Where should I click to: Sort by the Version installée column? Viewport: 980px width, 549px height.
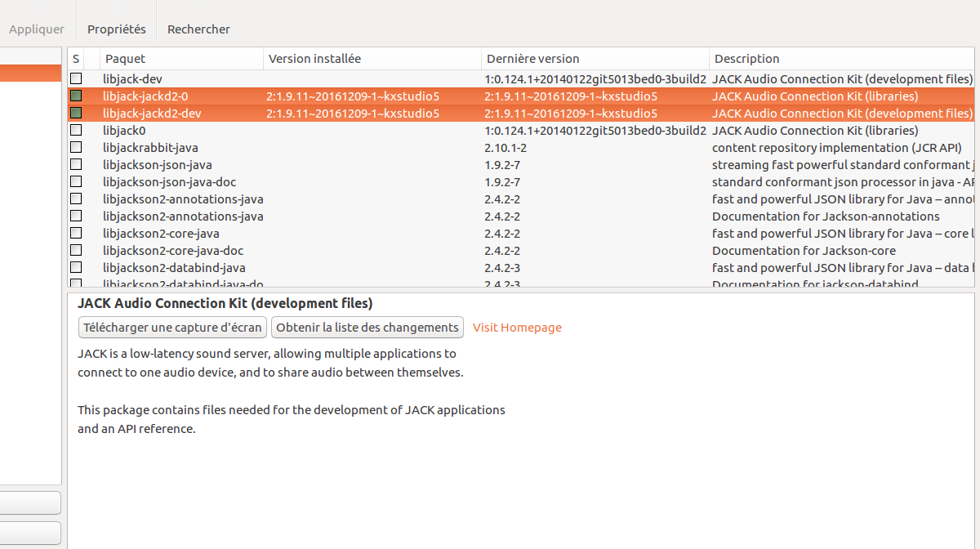click(x=372, y=59)
